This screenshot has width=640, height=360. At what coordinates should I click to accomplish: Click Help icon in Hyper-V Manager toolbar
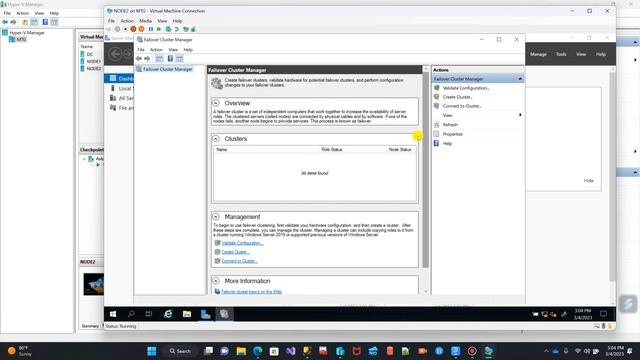tap(45, 22)
